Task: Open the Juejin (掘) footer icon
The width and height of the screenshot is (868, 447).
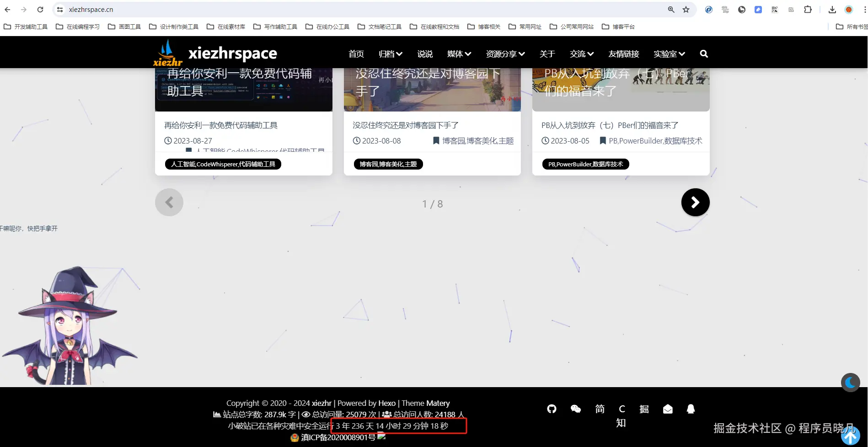Action: [644, 409]
